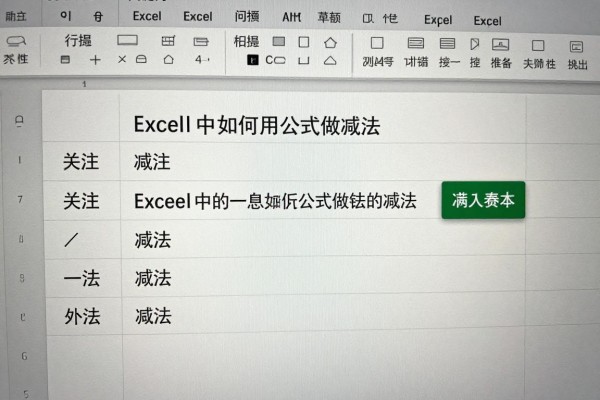Select the cell containing 减注
600x400 pixels.
[323, 162]
